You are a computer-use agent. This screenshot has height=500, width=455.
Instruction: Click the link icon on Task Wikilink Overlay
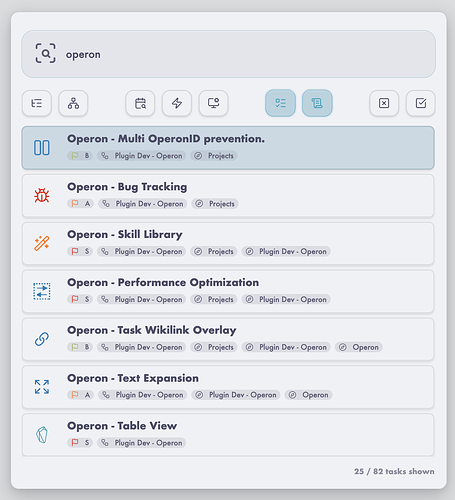coord(42,339)
